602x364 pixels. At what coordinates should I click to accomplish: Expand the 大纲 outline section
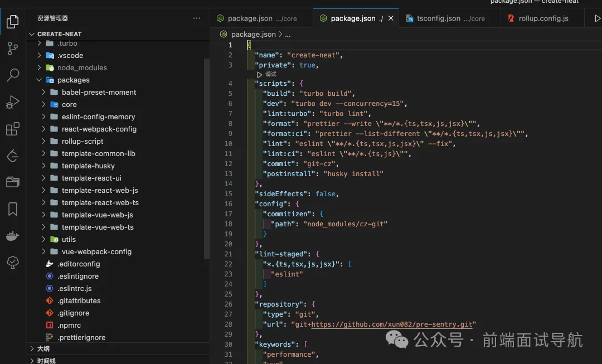tap(43, 349)
